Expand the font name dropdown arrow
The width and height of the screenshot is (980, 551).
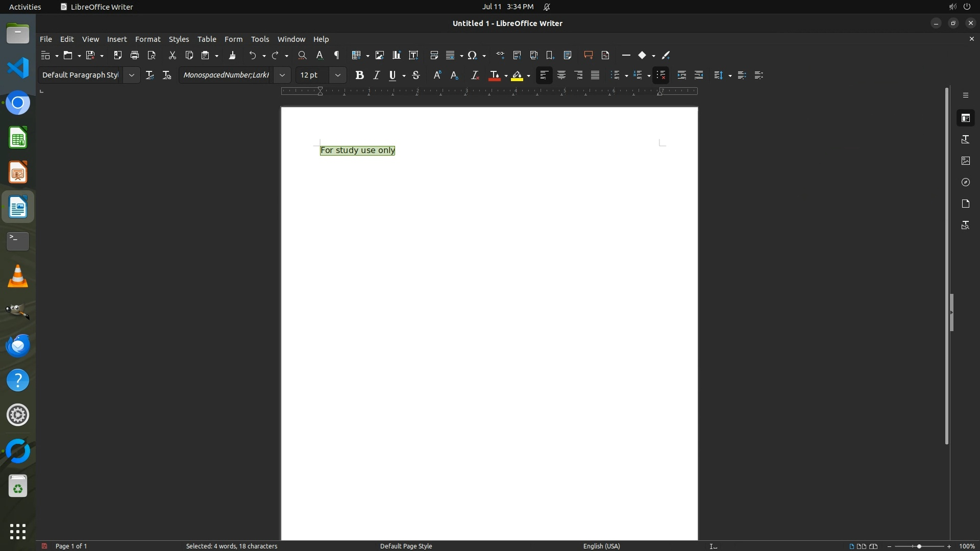click(x=282, y=75)
